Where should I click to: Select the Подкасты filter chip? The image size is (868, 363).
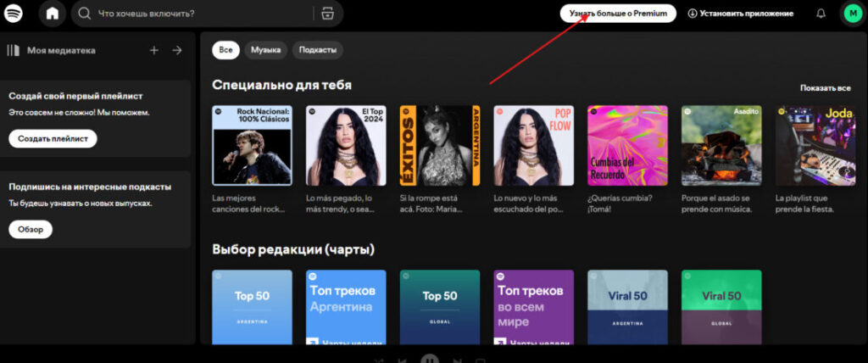pyautogui.click(x=318, y=50)
